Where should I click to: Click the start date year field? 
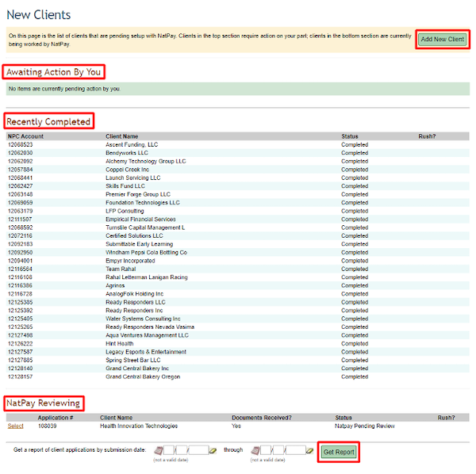(198, 449)
